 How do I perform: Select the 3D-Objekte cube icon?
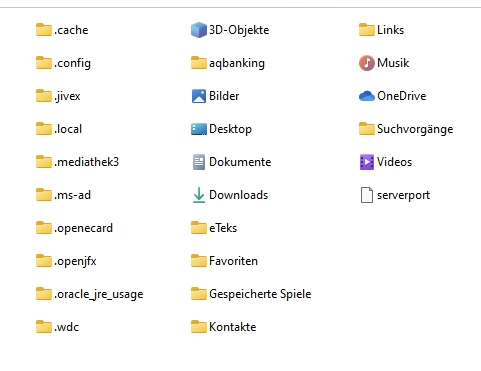tap(199, 30)
